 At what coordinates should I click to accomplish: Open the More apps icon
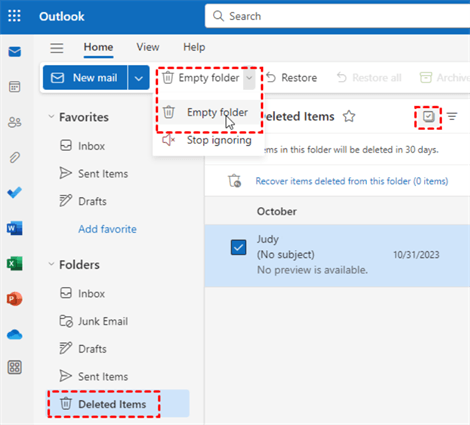(15, 367)
